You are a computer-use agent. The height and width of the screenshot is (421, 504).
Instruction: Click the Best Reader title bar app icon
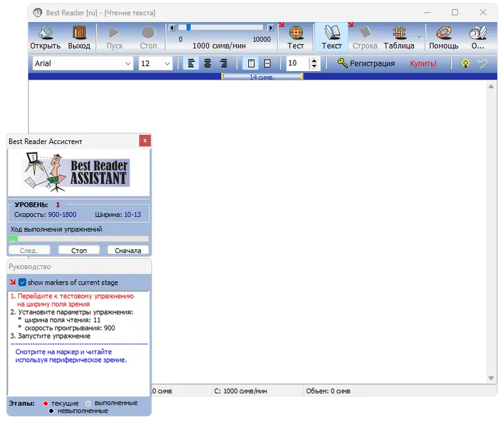38,13
